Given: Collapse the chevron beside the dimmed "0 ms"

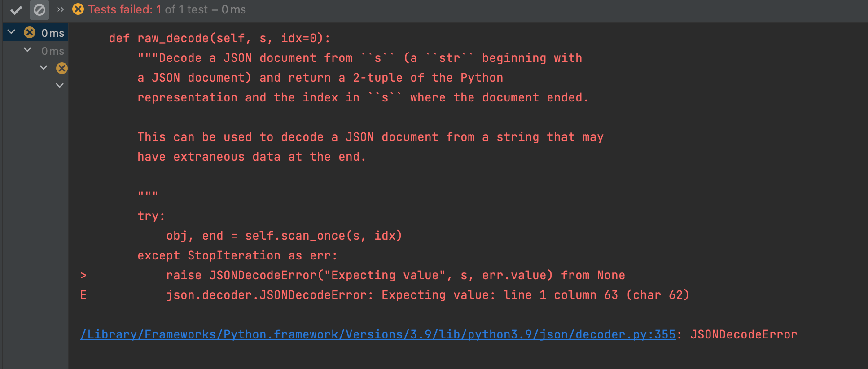Looking at the screenshot, I should point(27,50).
